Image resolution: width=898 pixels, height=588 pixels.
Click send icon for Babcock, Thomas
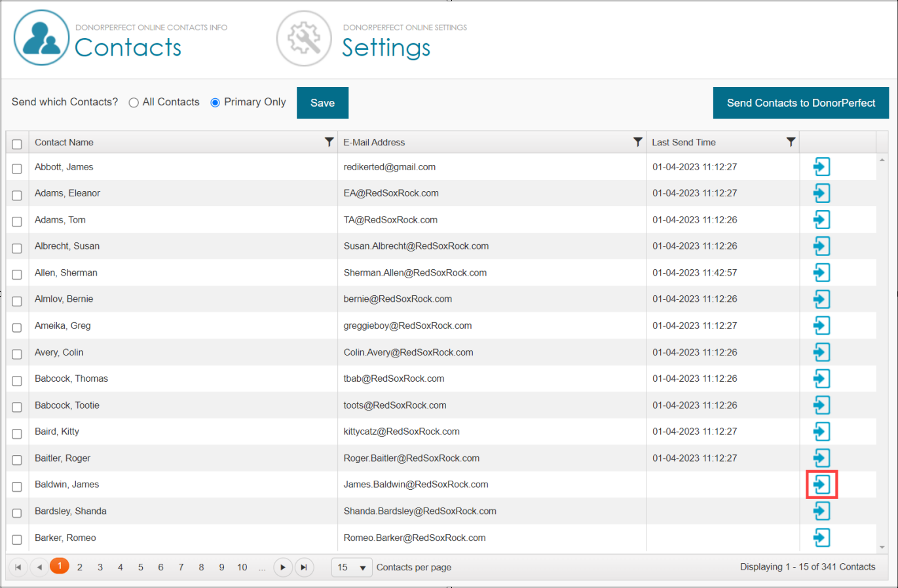[x=821, y=378]
